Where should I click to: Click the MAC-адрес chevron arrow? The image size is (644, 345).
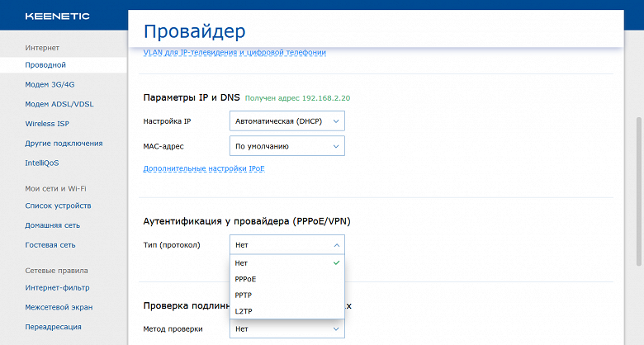click(336, 147)
